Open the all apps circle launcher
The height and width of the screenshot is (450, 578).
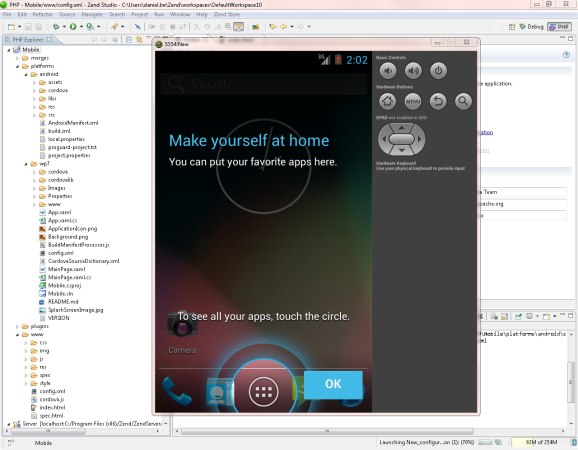263,392
